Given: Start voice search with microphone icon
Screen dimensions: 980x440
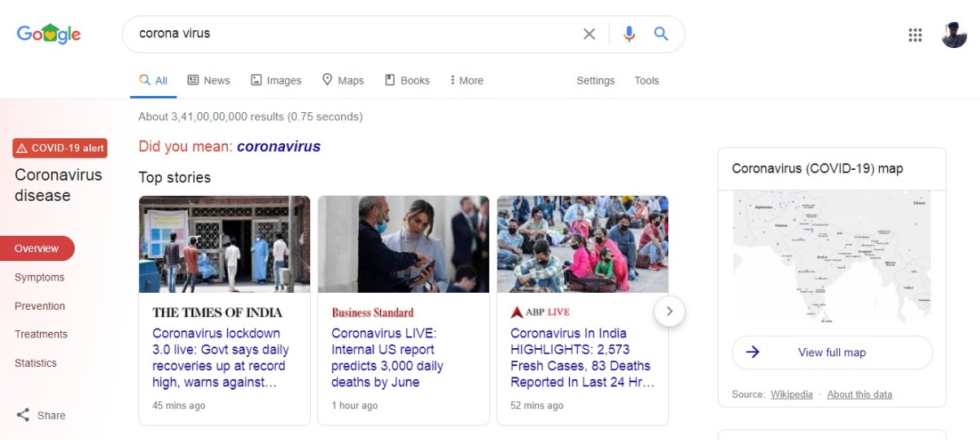Looking at the screenshot, I should point(628,34).
